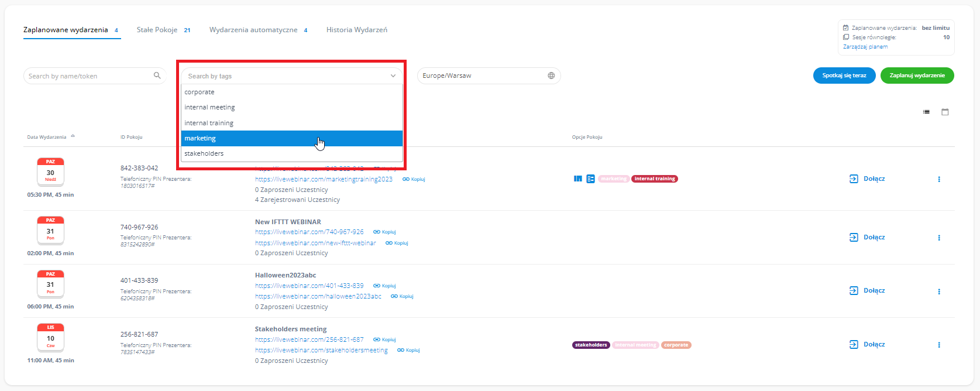Click the orange corporate tag badge
Viewport: 980px width, 391px height.
676,345
